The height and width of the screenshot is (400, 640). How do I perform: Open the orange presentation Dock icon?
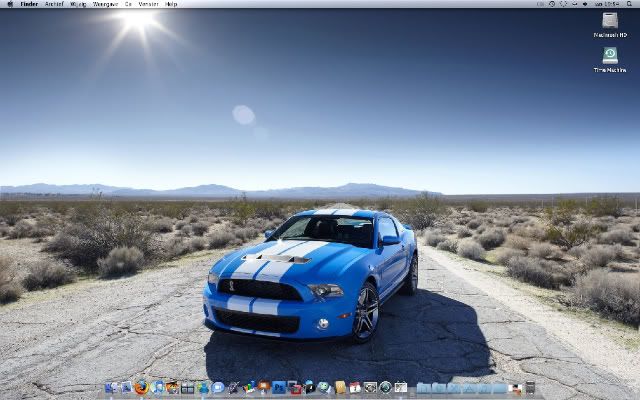(263, 387)
